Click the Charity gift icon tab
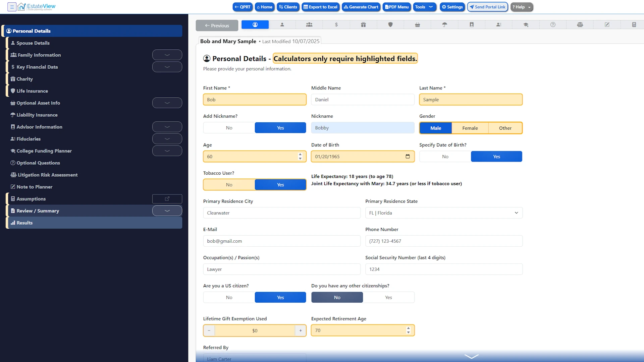The image size is (644, 362). point(363,24)
